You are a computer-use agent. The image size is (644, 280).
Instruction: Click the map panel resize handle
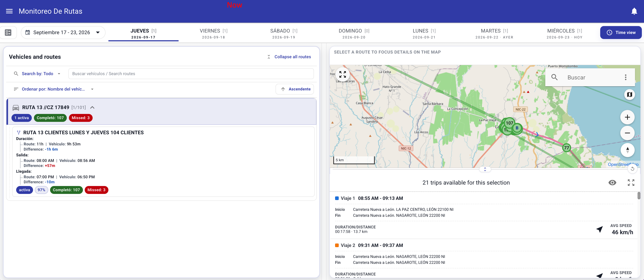485,169
